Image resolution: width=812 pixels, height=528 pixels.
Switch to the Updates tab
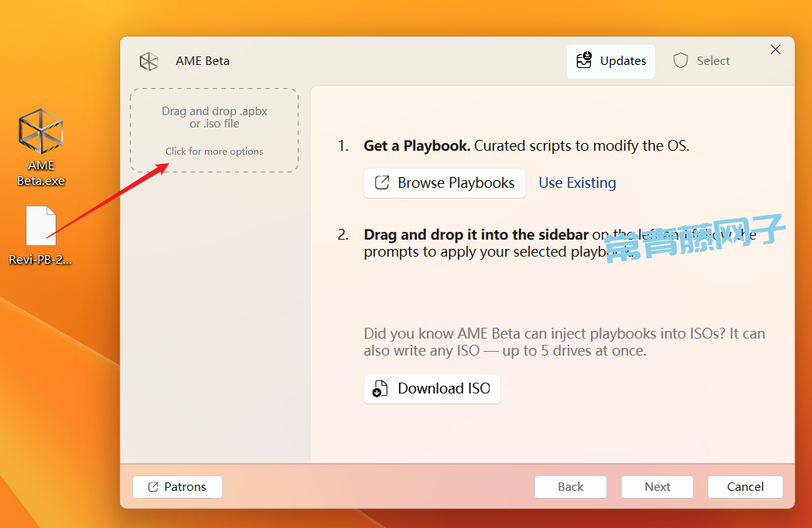[611, 61]
